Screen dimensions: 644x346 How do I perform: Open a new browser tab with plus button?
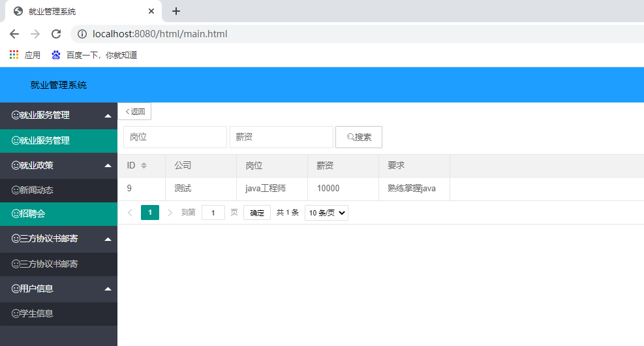click(176, 11)
